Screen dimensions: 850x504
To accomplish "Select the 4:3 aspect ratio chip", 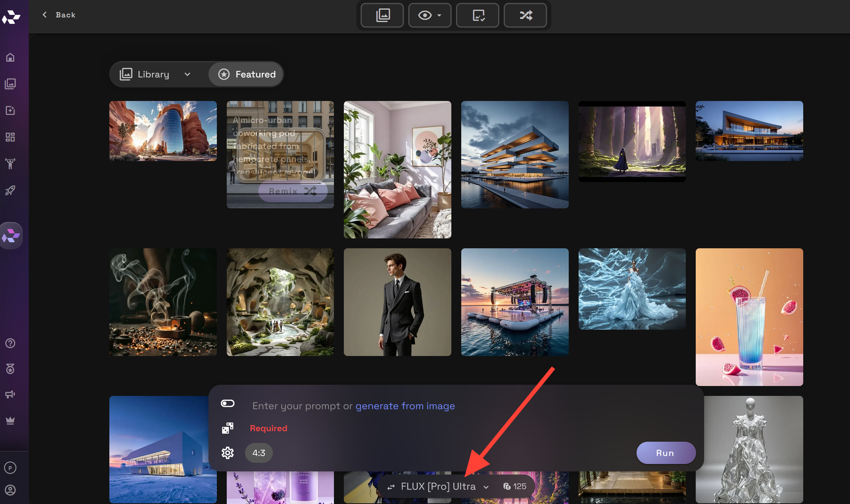I will pyautogui.click(x=258, y=453).
